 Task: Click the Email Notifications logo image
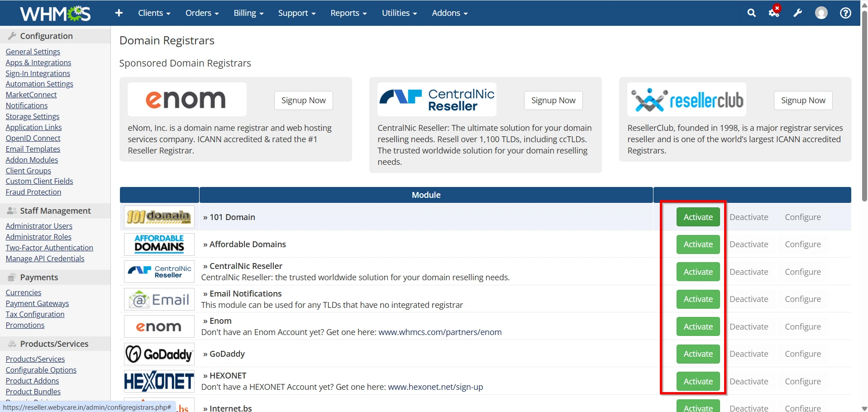[x=159, y=299]
